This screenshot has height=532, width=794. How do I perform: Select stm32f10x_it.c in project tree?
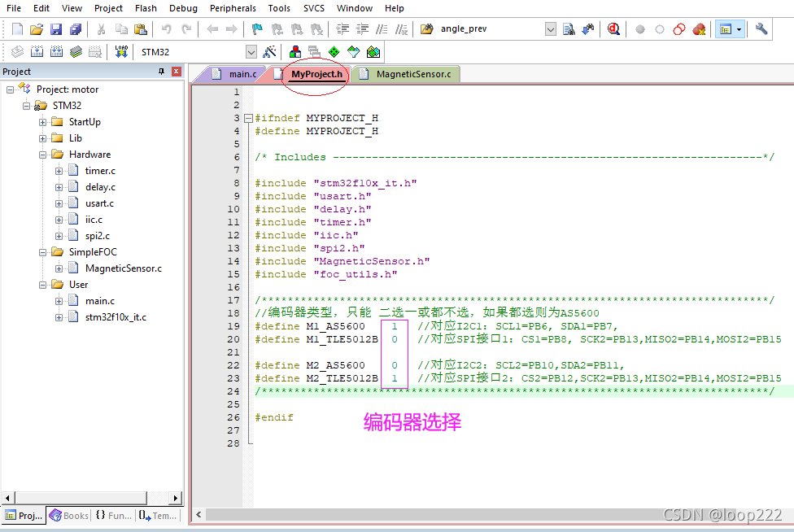click(x=116, y=317)
